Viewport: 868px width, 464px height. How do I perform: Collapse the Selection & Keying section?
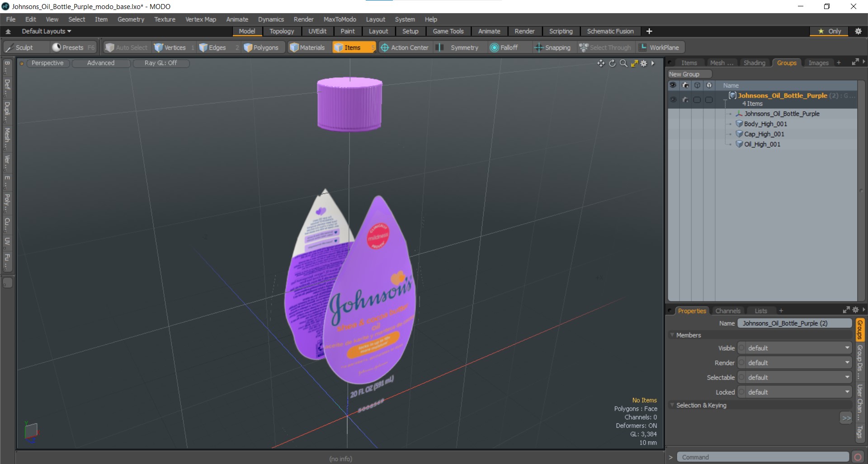[672, 405]
